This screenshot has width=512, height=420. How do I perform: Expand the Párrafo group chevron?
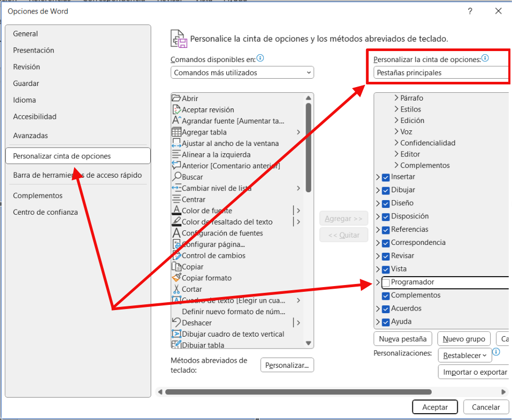(396, 98)
